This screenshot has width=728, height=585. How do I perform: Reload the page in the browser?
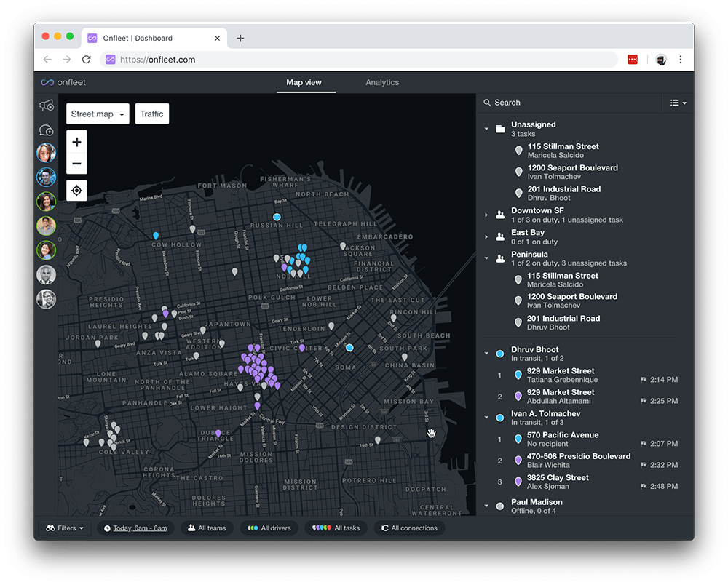click(x=87, y=60)
